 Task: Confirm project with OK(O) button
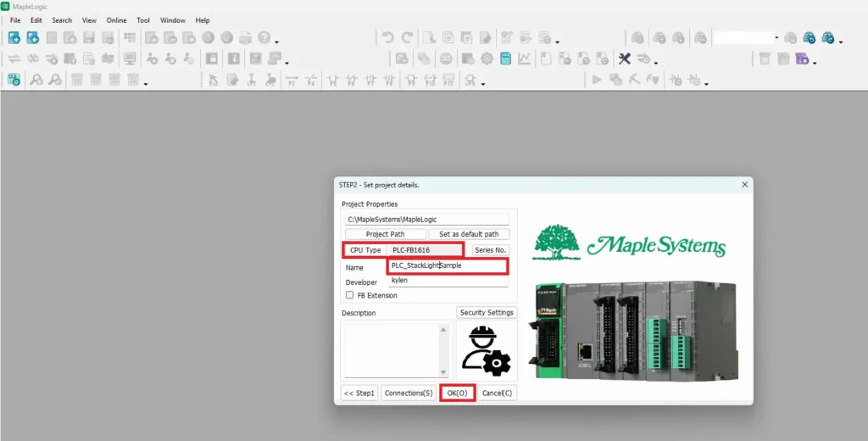(457, 393)
